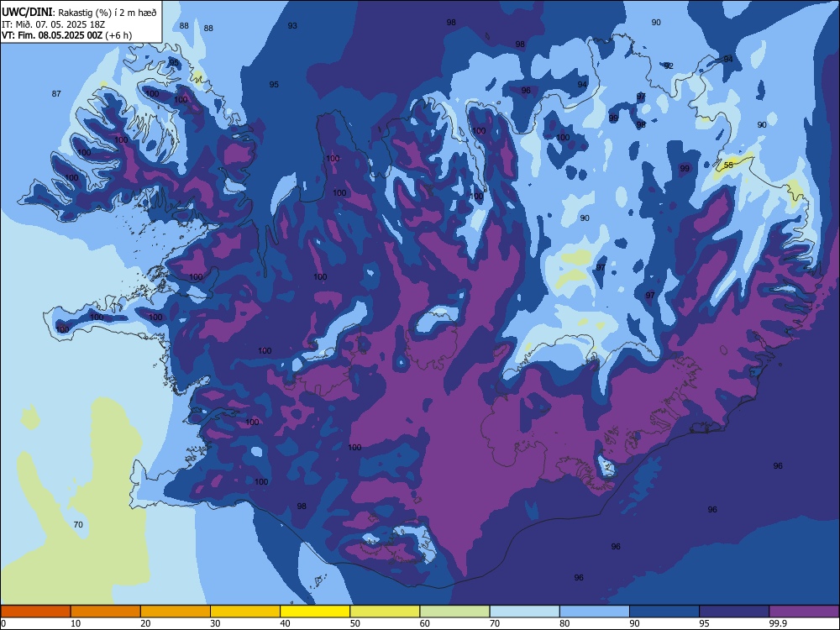Screen dimensions: 840x630
Task: Select the 10–20 orange legend swatch
Action: (x=106, y=612)
